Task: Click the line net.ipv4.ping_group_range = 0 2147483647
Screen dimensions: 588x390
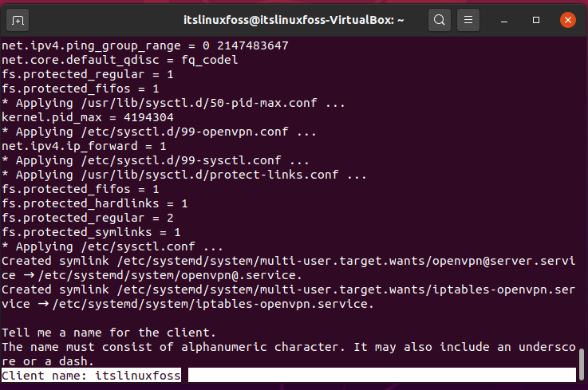Action: point(145,45)
